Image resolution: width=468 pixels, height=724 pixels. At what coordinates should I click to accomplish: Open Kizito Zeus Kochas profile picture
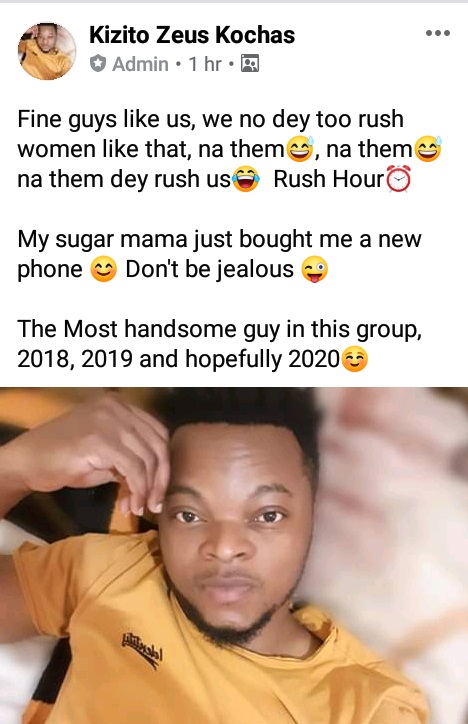pyautogui.click(x=47, y=51)
